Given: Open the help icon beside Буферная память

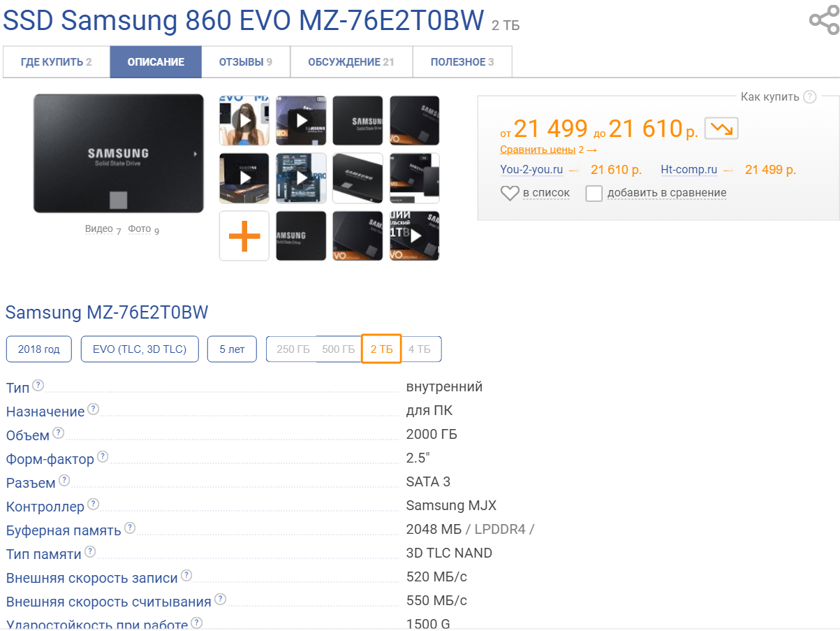Looking at the screenshot, I should [130, 528].
